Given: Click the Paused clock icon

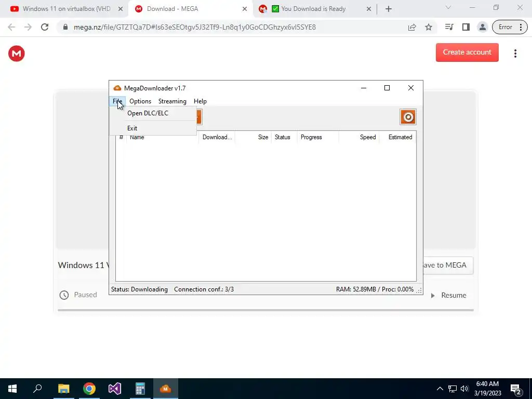Looking at the screenshot, I should point(64,295).
